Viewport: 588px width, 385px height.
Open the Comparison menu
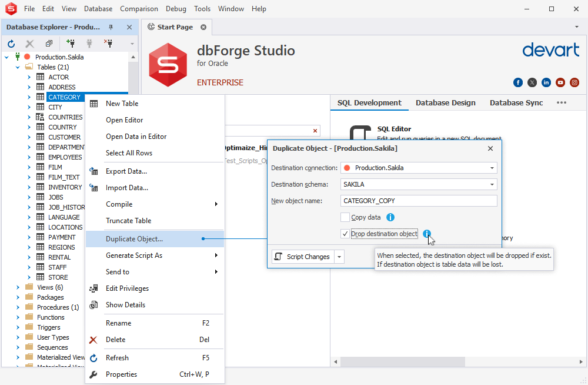pos(139,9)
